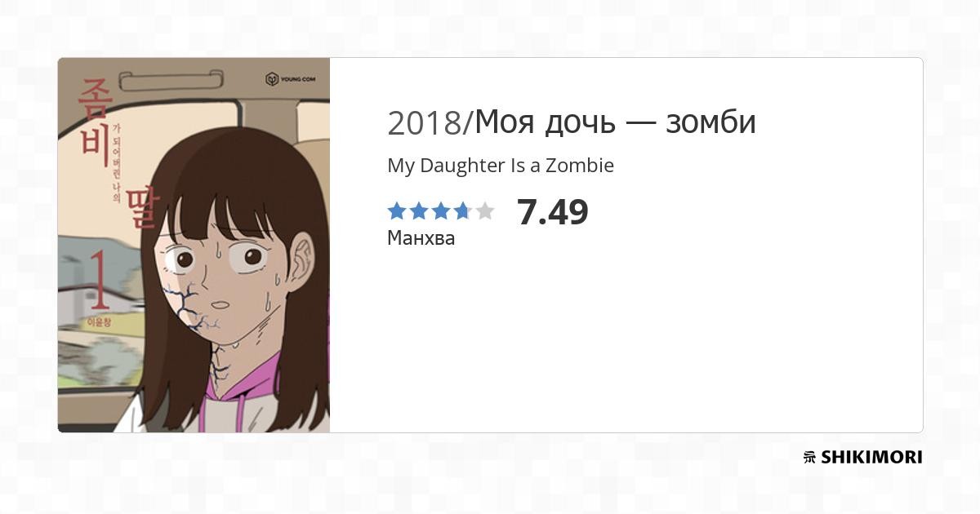Screen dimensions: 980x514
Task: Select the second blue rating star
Action: (419, 211)
